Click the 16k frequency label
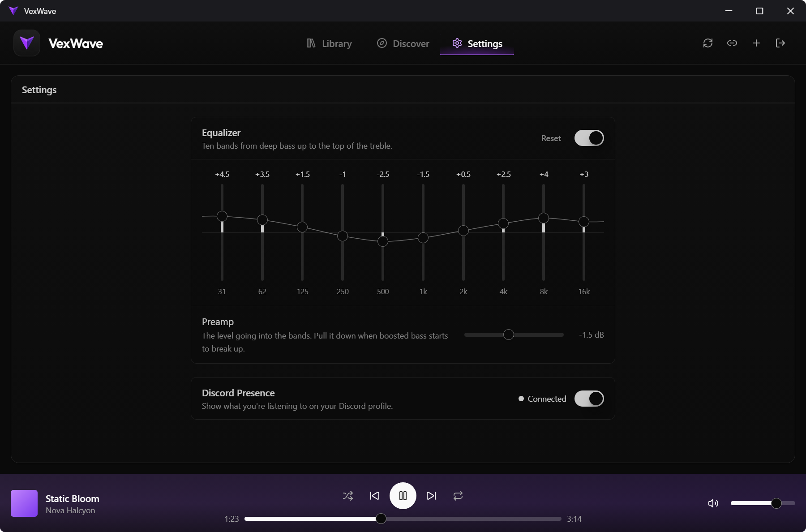The image size is (806, 532). coord(584,292)
